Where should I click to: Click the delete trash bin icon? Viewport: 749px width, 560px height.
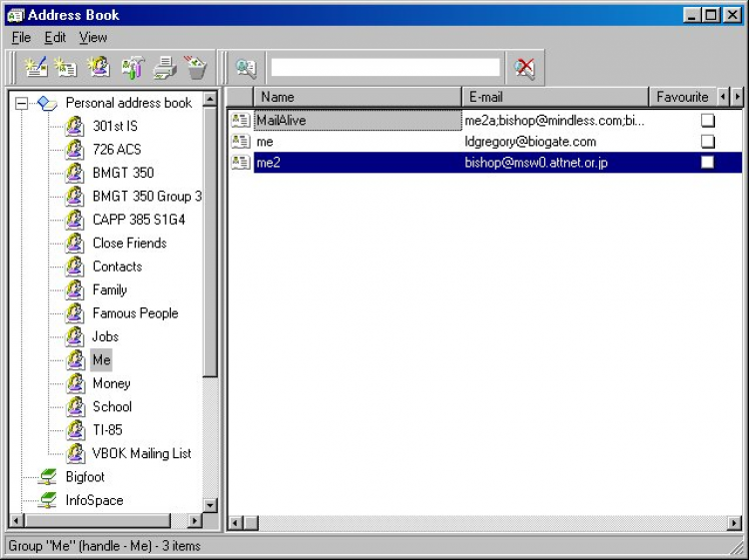196,67
